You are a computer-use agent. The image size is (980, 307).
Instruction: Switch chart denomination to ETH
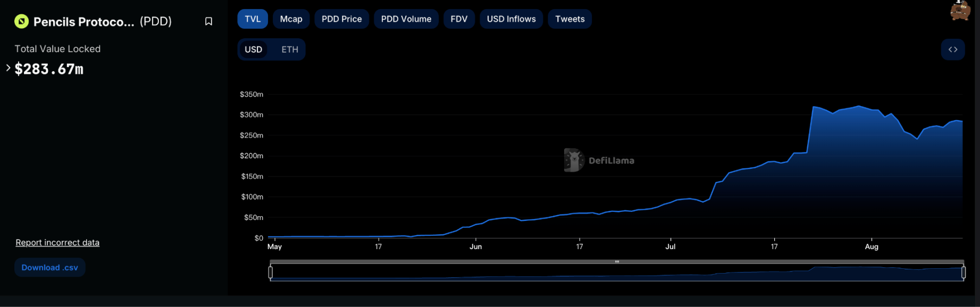[x=290, y=49]
